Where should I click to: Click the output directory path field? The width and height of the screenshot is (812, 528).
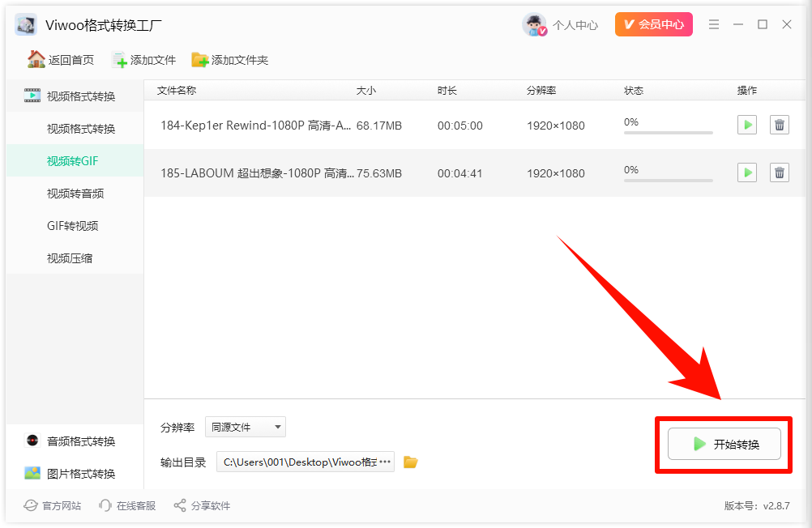[306, 462]
